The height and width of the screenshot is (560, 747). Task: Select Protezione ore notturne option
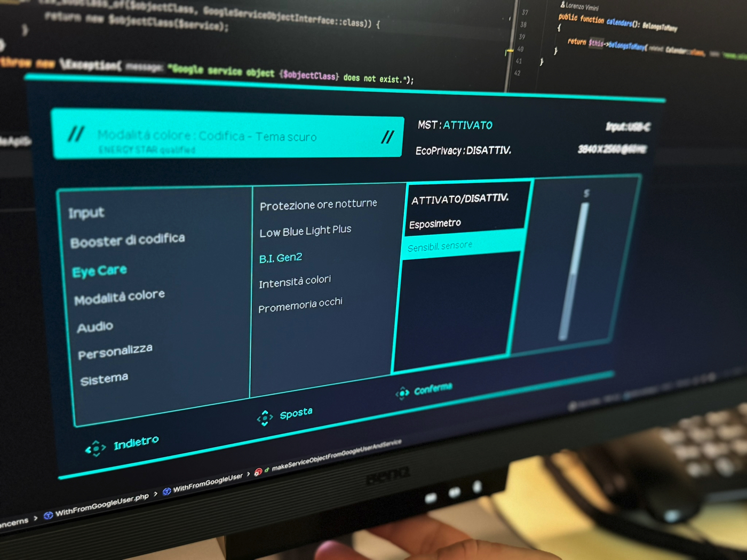[319, 204]
